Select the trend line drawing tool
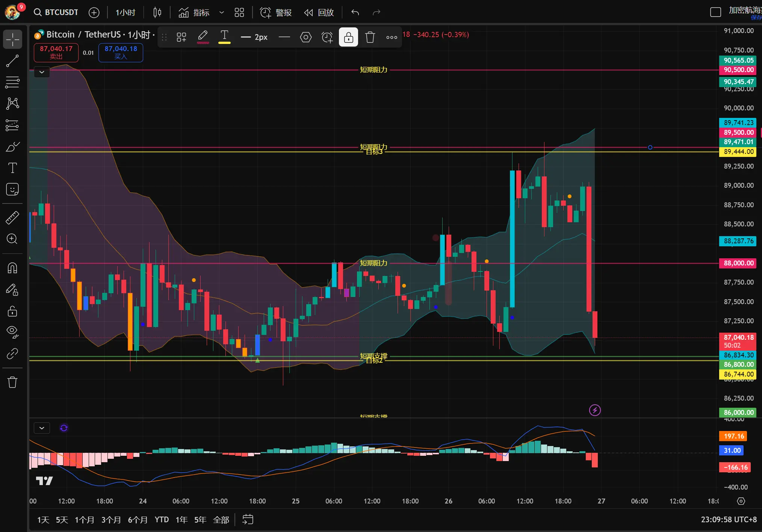This screenshot has width=762, height=532. tap(12, 61)
